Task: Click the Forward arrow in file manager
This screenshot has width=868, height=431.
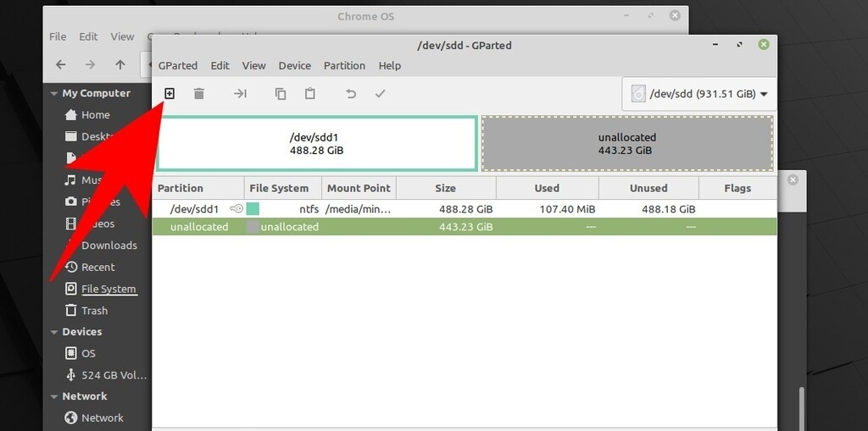Action: 90,64
